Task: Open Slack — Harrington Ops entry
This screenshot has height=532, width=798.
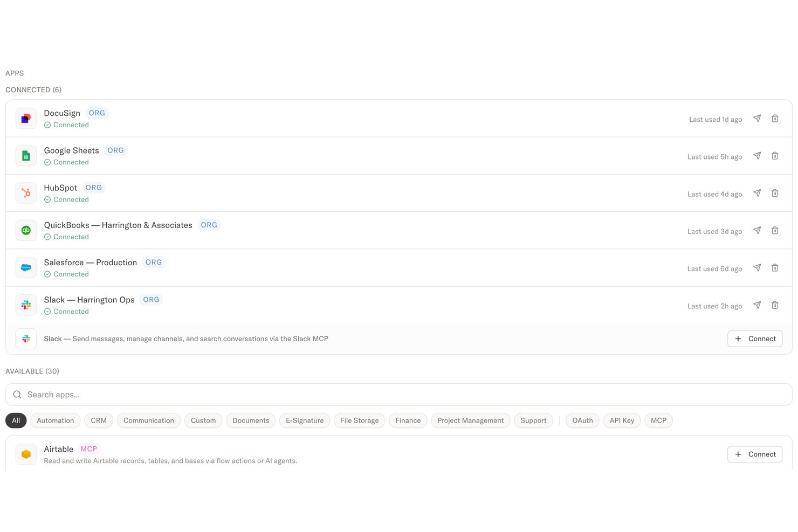Action: point(89,300)
